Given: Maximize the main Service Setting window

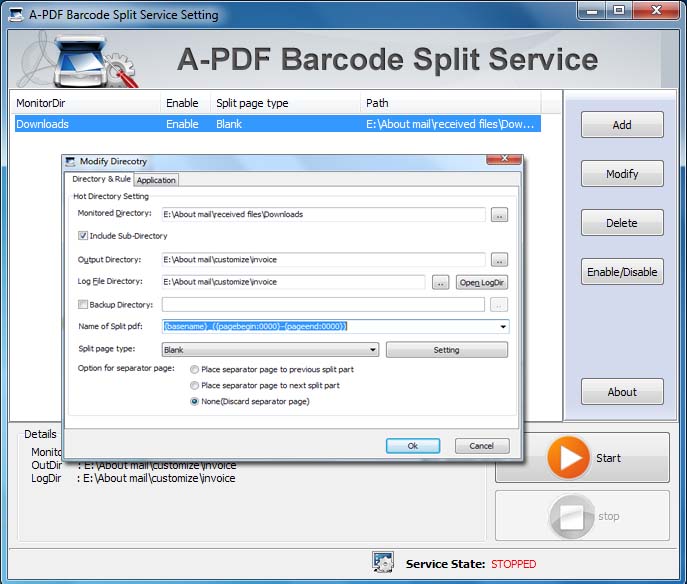Looking at the screenshot, I should [x=619, y=11].
